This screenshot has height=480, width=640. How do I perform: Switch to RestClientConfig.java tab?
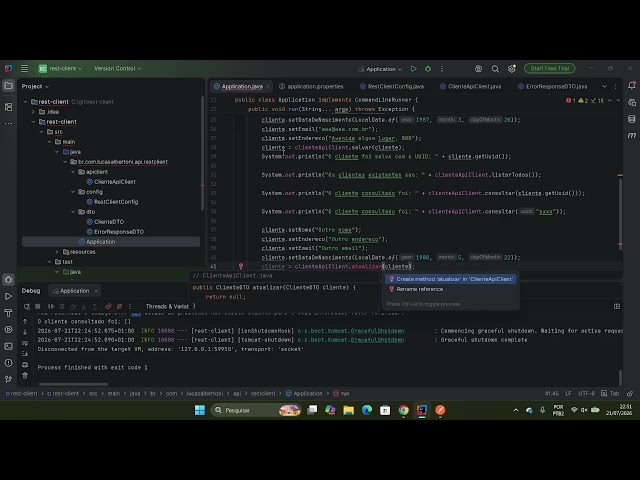(392, 87)
